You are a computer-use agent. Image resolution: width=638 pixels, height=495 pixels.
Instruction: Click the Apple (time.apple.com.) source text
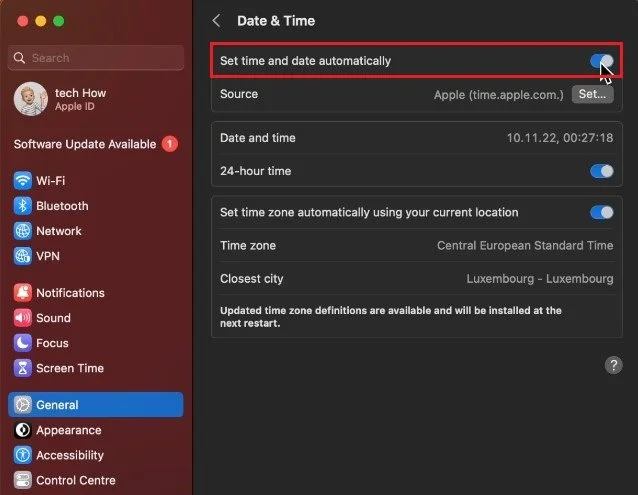click(x=499, y=95)
